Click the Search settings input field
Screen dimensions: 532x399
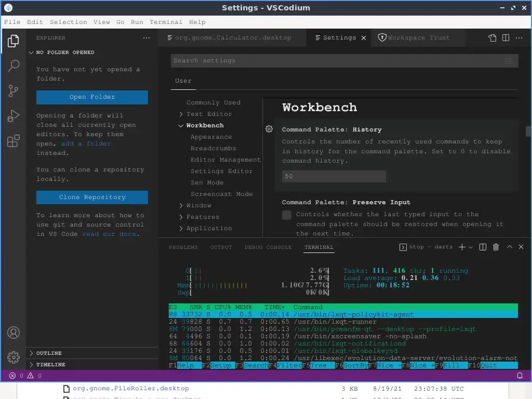point(344,61)
